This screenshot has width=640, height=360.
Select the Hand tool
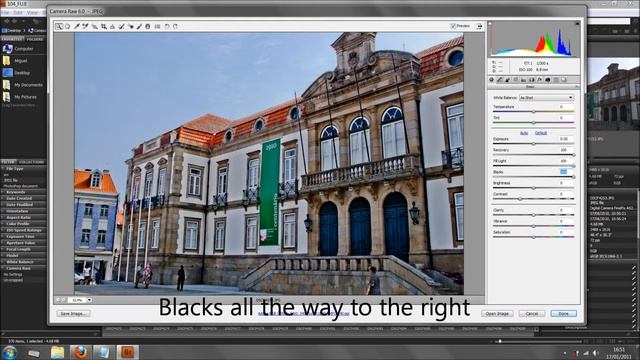coord(68,27)
